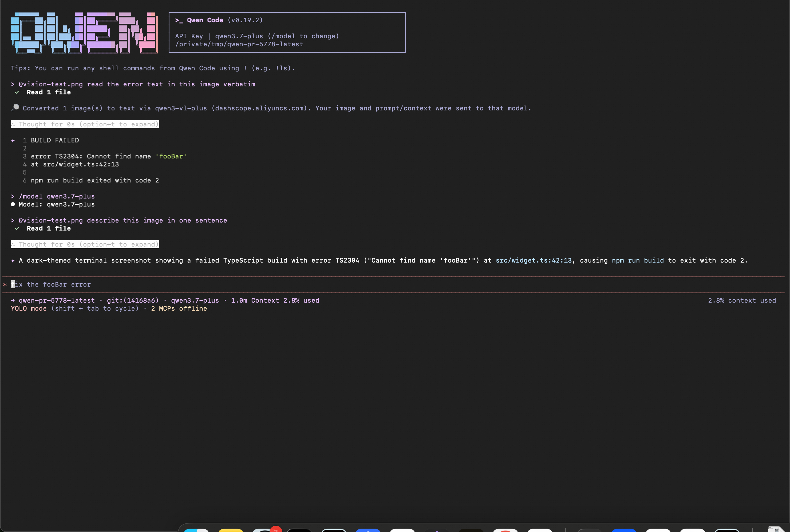Click the 'Read 1 file' text under the verbatim prompt

pos(49,92)
